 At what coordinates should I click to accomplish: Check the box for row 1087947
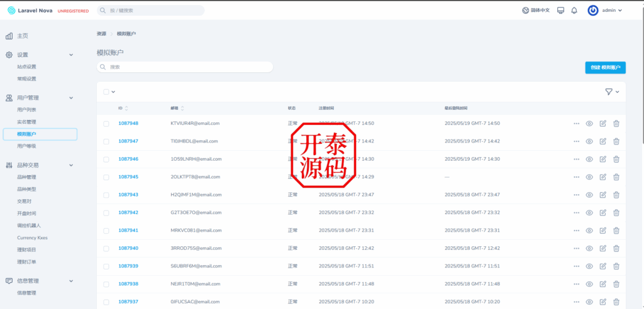(106, 141)
